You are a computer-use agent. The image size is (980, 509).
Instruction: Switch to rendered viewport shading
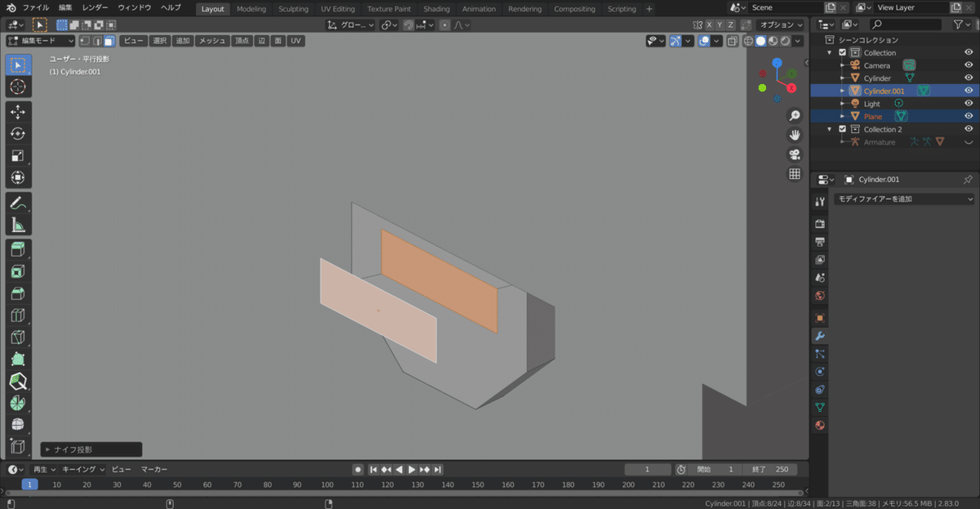click(x=786, y=41)
